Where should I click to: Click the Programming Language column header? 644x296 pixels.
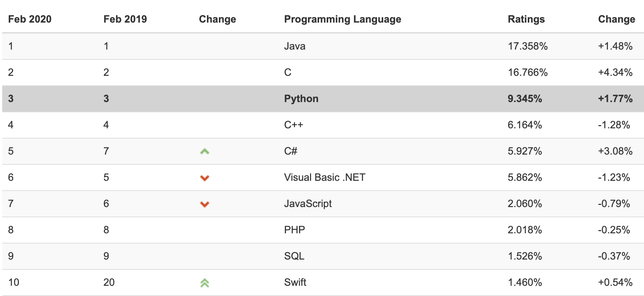pyautogui.click(x=343, y=19)
